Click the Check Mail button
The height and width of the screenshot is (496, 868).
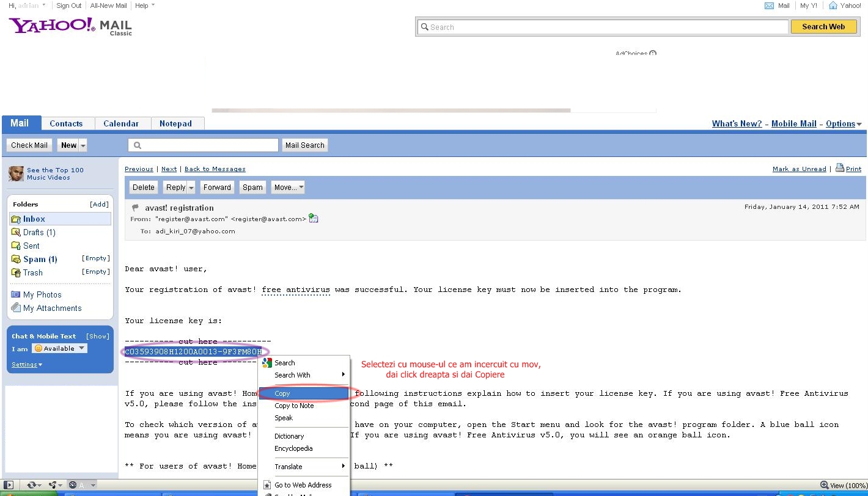coord(29,145)
